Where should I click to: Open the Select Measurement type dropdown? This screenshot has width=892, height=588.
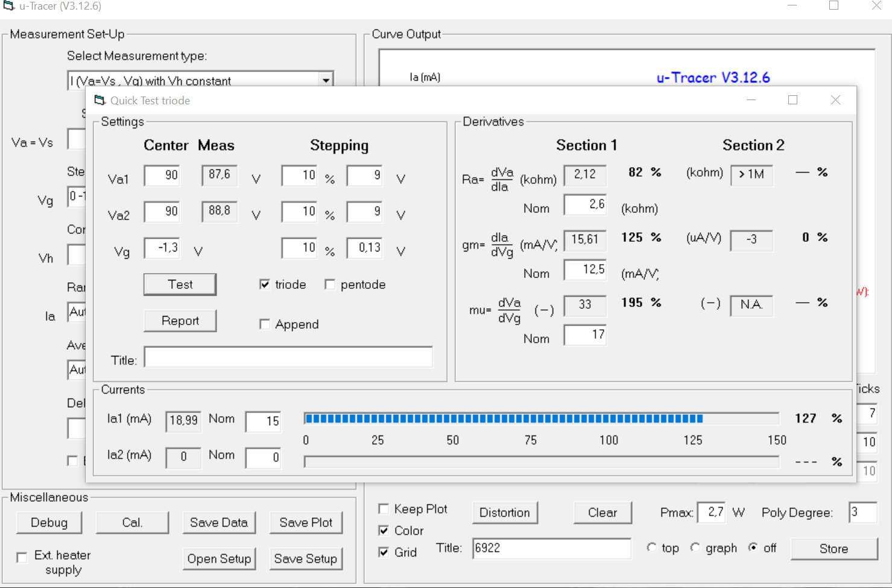(326, 80)
